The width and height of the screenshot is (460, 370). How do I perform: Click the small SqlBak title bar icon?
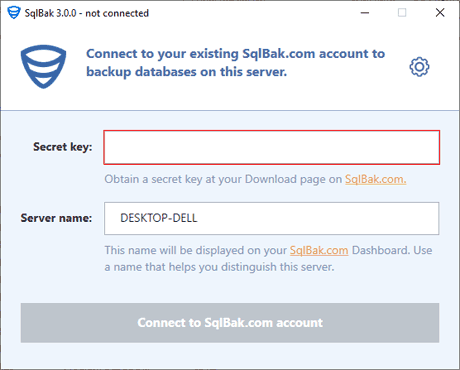tap(14, 13)
